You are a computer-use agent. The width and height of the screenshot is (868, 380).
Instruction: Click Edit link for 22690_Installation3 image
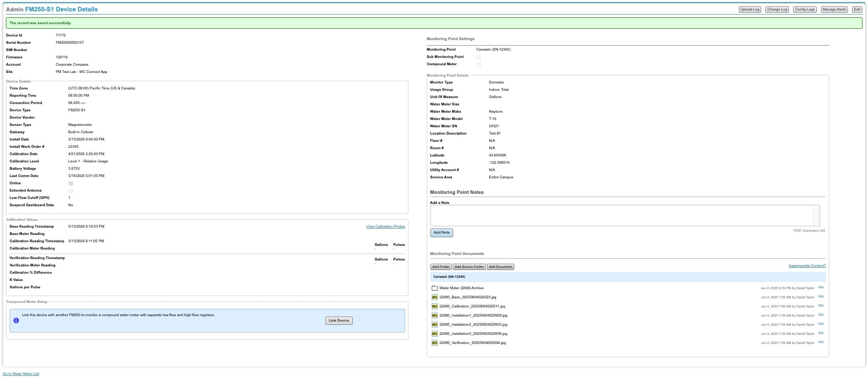click(821, 333)
